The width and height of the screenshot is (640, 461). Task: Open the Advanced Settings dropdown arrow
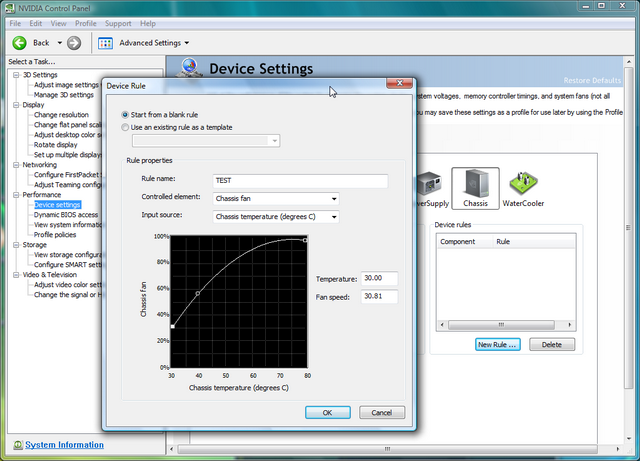(x=187, y=43)
